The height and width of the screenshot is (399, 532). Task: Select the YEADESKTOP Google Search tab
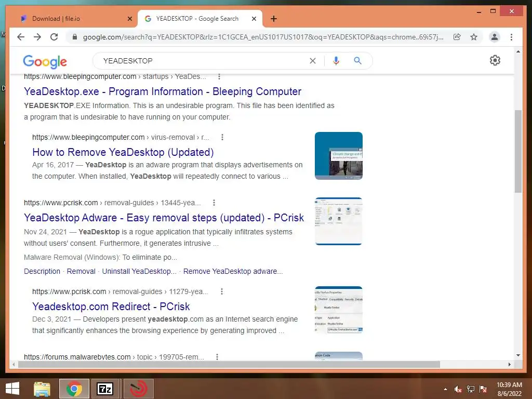coord(200,19)
